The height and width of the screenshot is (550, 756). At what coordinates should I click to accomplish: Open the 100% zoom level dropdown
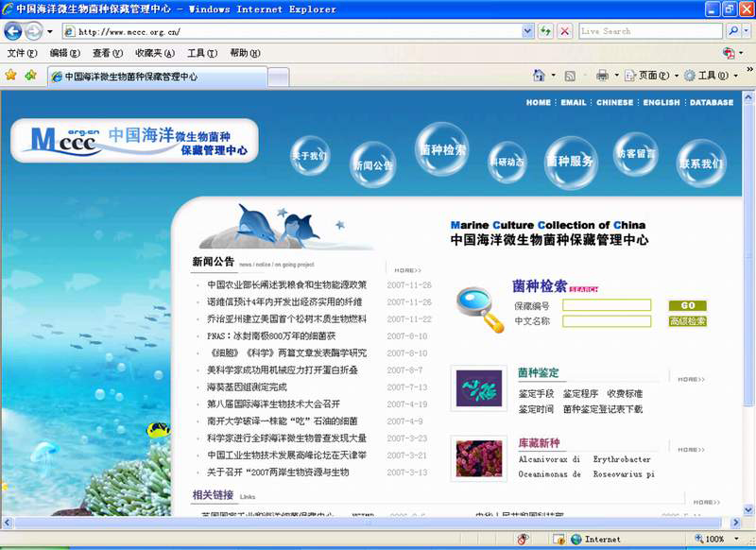pos(737,539)
